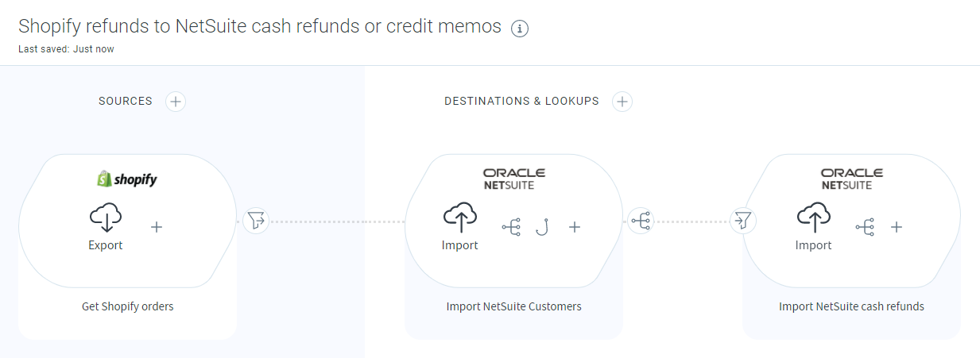Select Import NetSuite Customers label
The width and height of the screenshot is (980, 358).
click(513, 306)
